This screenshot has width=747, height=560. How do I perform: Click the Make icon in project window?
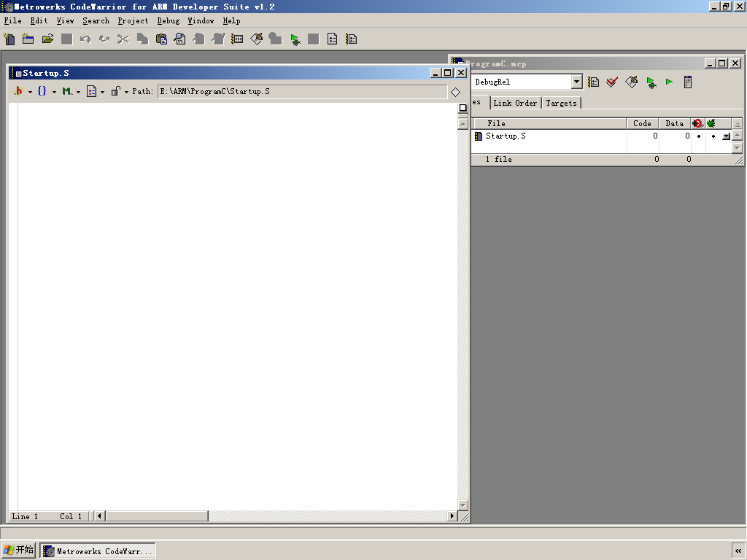point(631,82)
